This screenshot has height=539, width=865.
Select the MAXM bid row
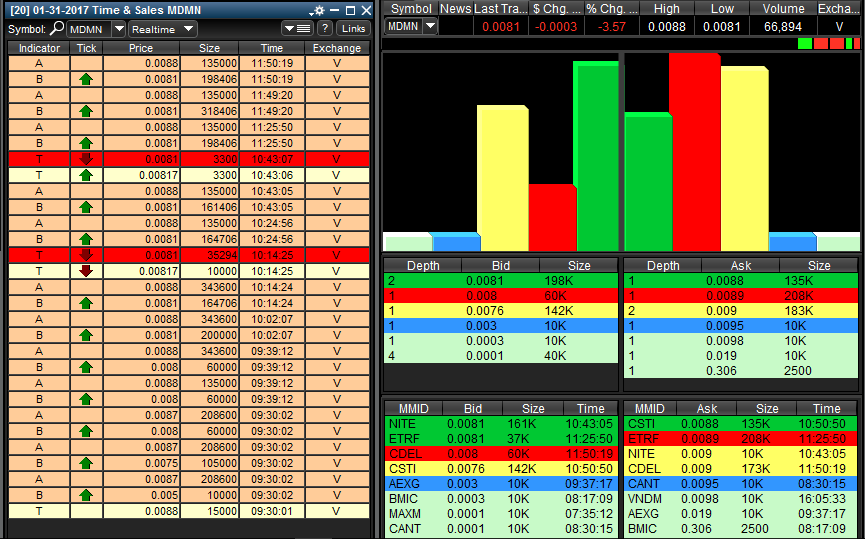click(500, 514)
